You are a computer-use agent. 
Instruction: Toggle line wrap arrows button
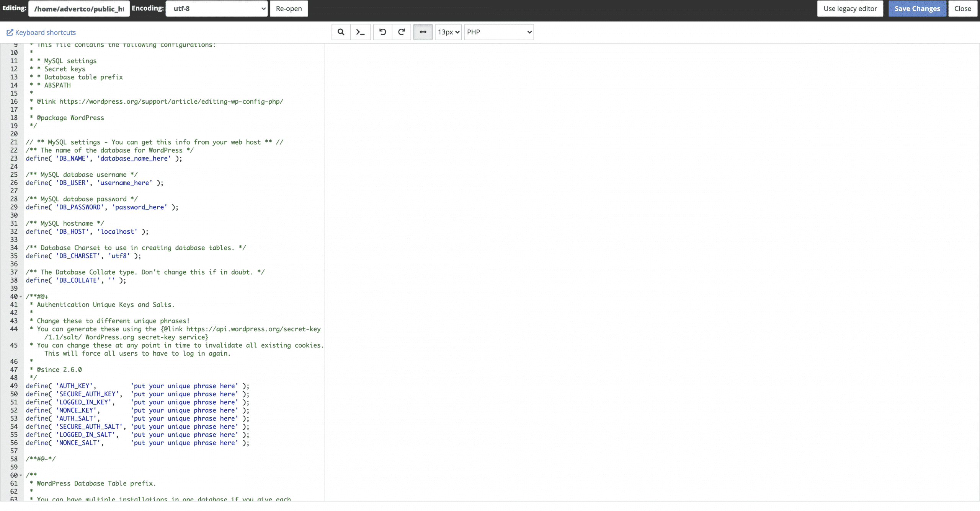click(423, 32)
